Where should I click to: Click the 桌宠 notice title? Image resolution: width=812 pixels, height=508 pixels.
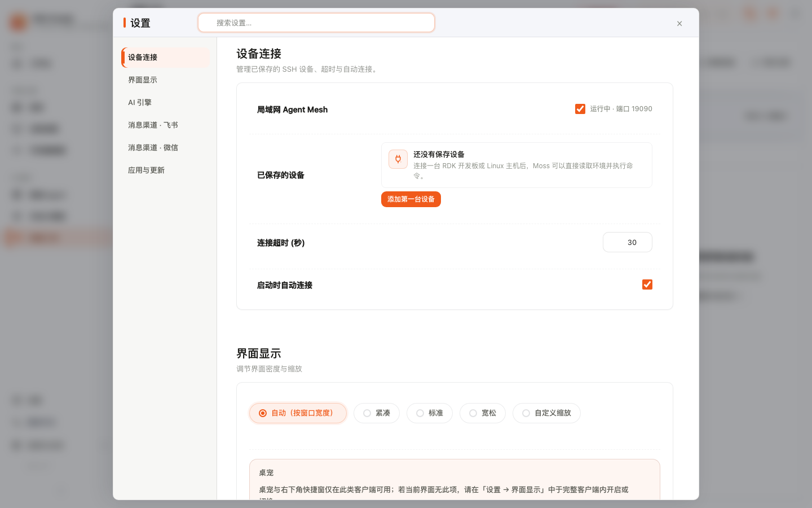[266, 473]
